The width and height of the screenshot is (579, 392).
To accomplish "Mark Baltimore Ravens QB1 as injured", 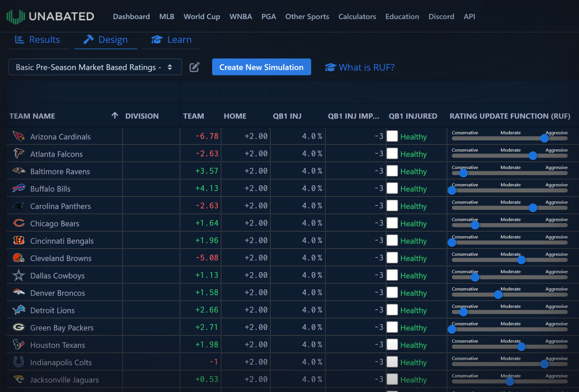I will 392,171.
